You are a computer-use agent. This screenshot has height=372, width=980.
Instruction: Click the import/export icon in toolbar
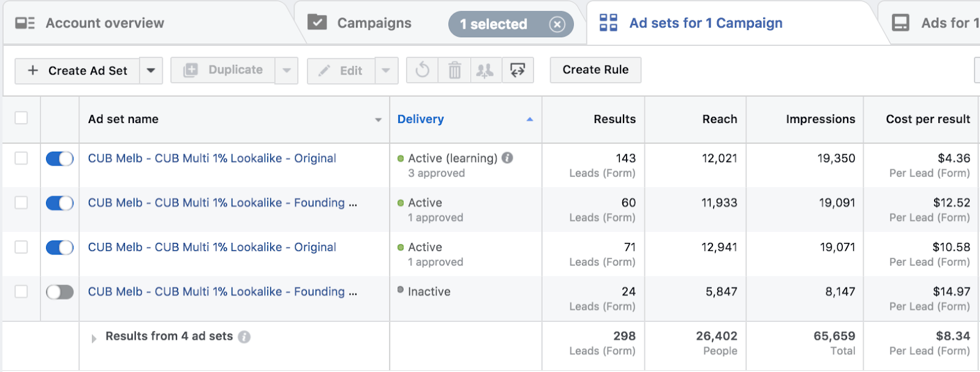(518, 70)
